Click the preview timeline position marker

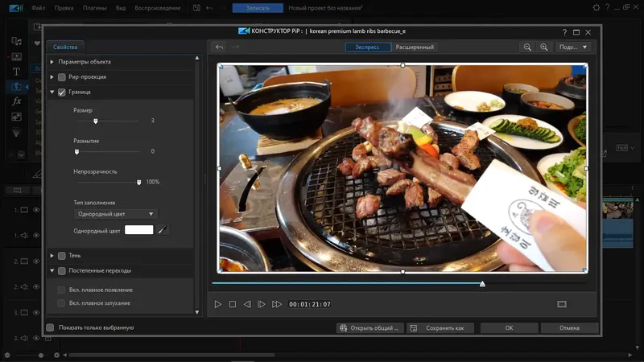pyautogui.click(x=482, y=284)
